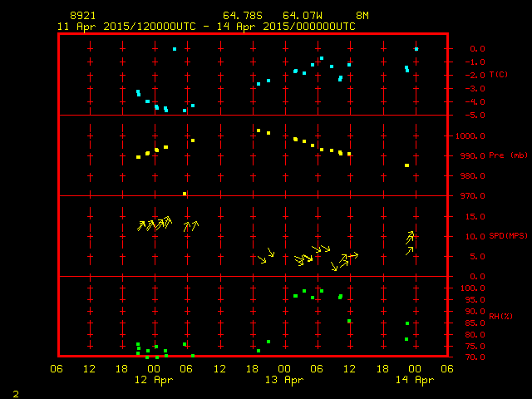
Task: Select the 14 Apr date label
Action: (414, 380)
